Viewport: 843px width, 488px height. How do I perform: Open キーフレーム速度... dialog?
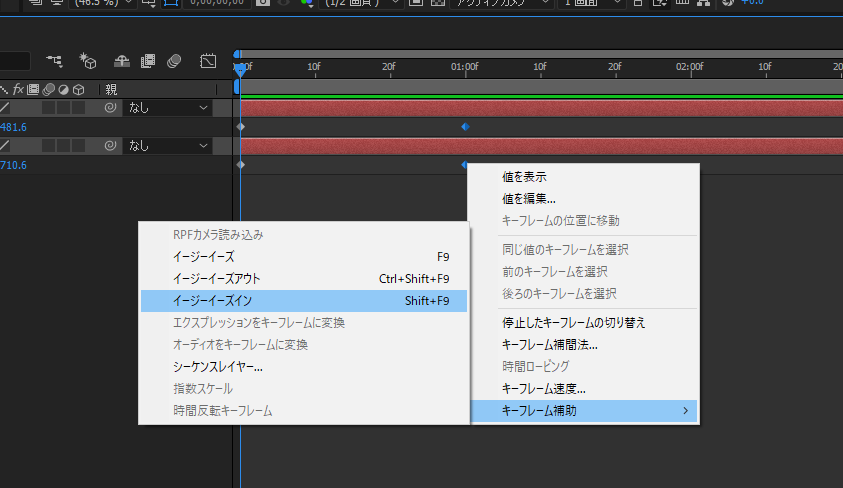point(584,389)
